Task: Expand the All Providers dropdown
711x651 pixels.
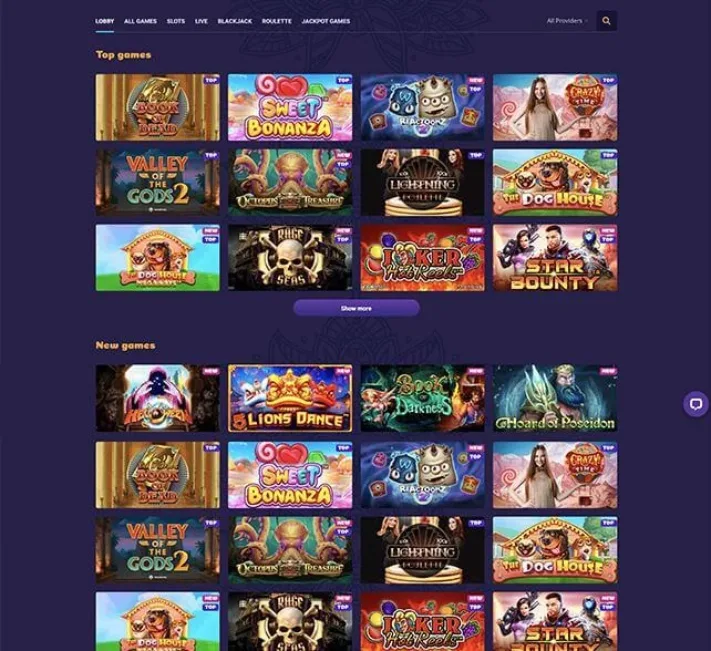Action: tap(567, 21)
